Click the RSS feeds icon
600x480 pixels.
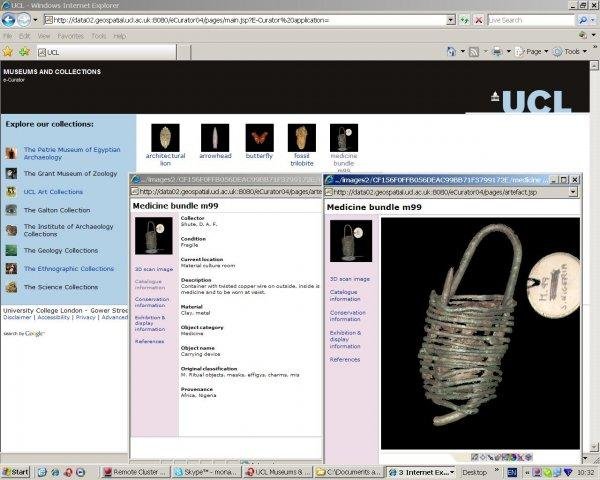(474, 52)
